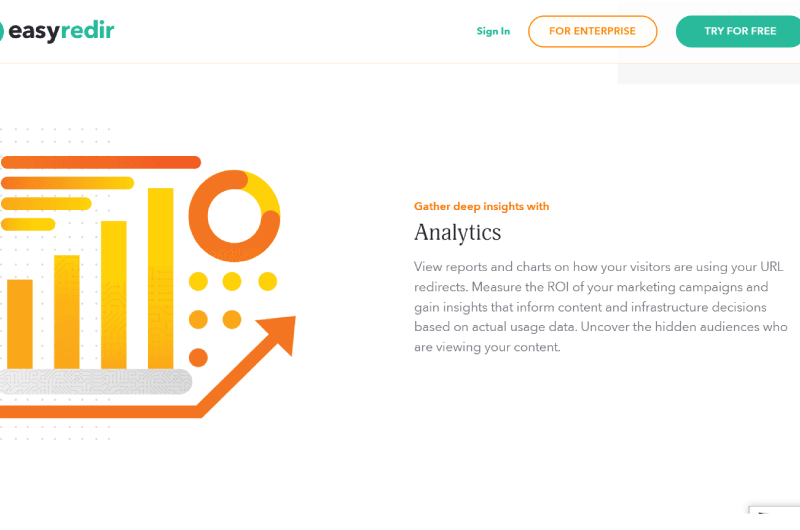
Task: Select the shortest orange bar in chart
Action: 20,324
